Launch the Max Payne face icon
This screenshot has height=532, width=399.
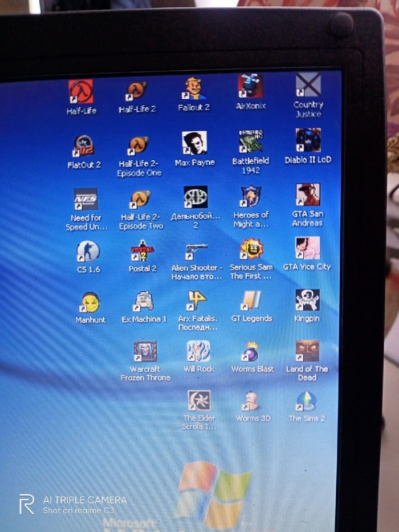pos(194,143)
